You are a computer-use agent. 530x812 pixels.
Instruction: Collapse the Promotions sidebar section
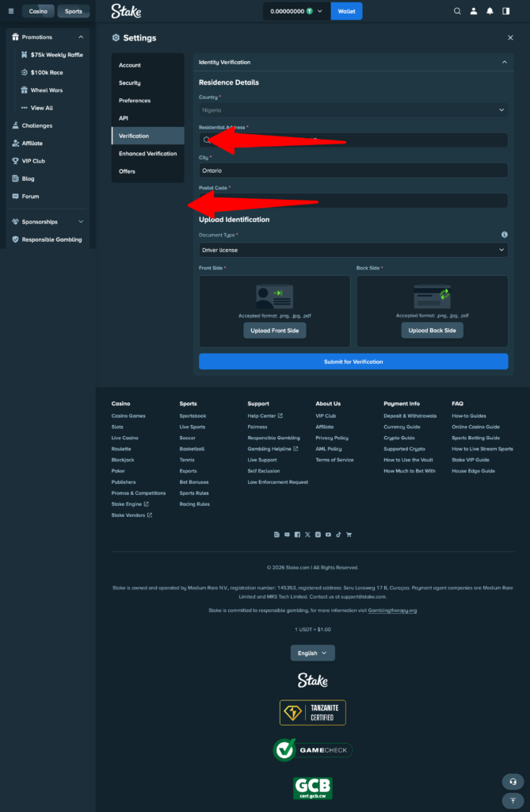click(x=81, y=37)
